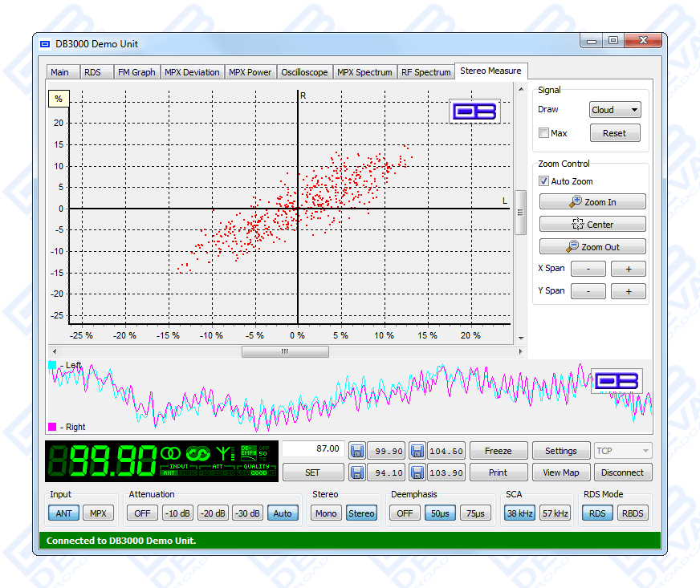Click the % units button on graph
Viewport: 700px width, 588px height.
59,99
